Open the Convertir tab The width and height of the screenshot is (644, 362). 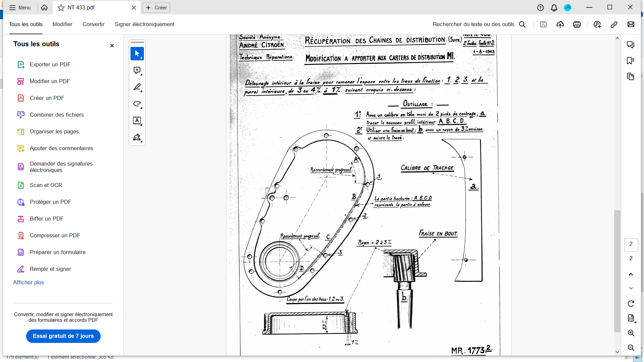(94, 24)
